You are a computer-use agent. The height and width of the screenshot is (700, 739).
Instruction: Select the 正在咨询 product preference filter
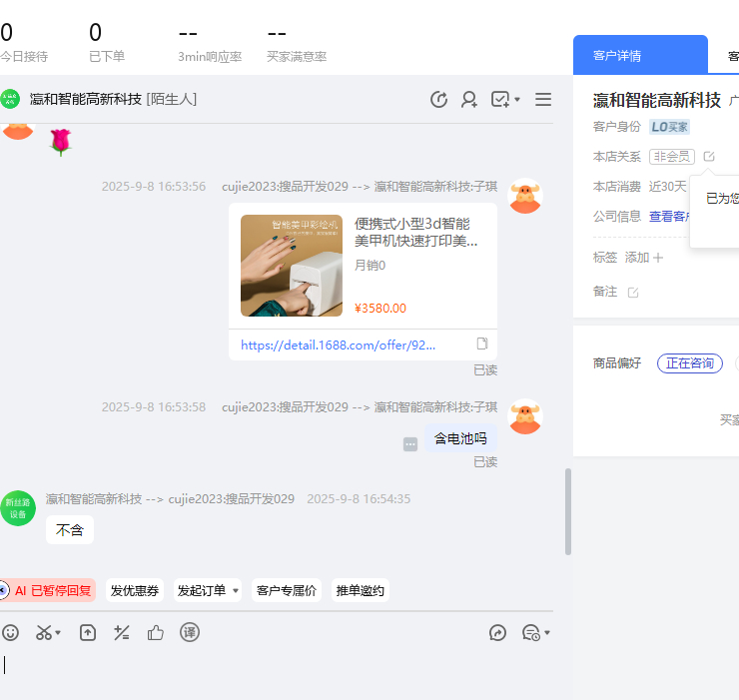click(689, 363)
